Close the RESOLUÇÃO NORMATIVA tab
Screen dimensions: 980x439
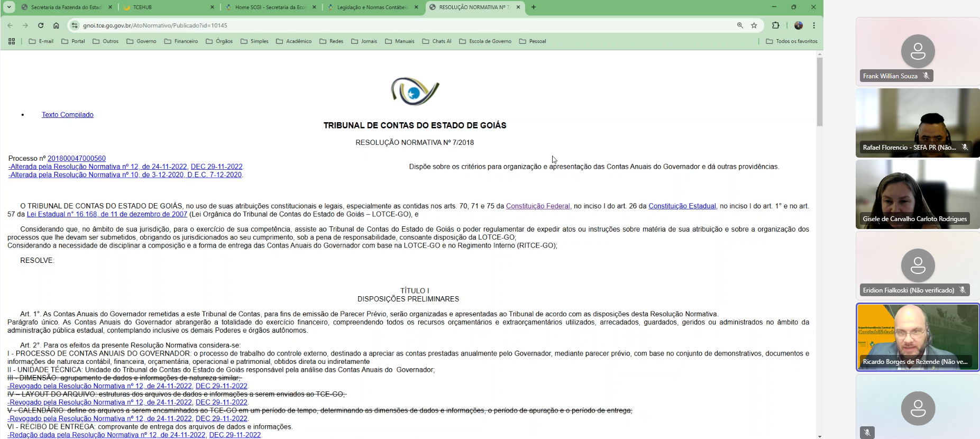point(518,7)
